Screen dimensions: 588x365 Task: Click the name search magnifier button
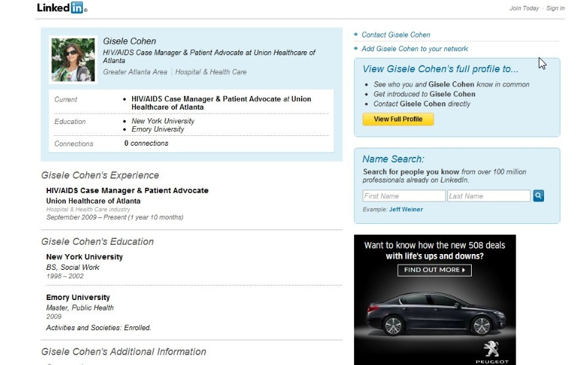pyautogui.click(x=538, y=196)
